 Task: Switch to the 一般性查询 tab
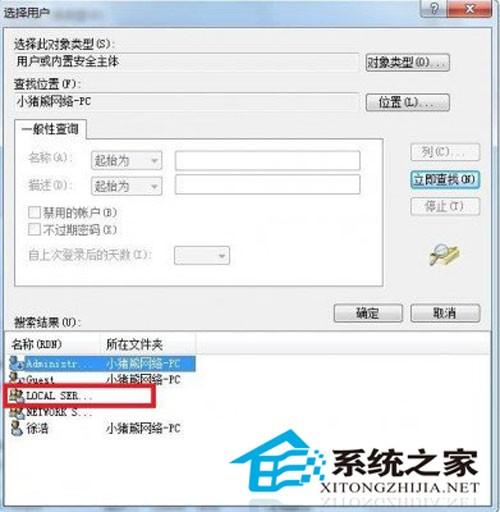pyautogui.click(x=50, y=129)
